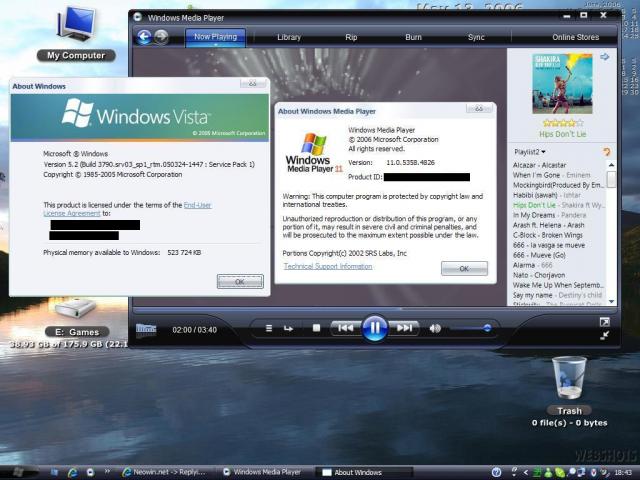
Task: Click the forward navigation arrow in Media Player
Action: pos(162,37)
